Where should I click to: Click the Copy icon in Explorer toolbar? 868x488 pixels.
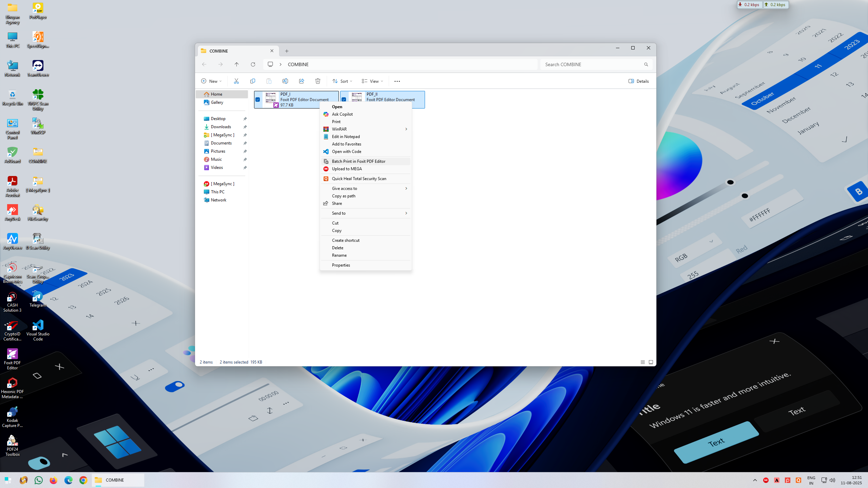point(252,81)
